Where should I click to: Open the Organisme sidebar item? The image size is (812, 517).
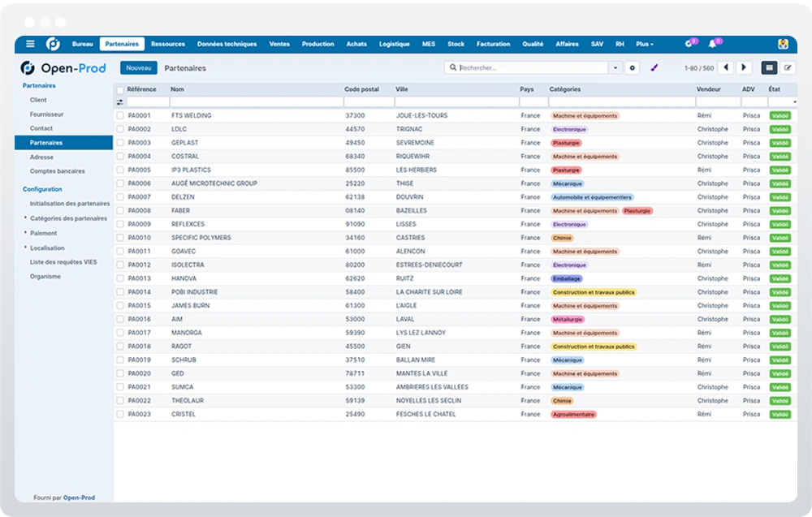(45, 276)
